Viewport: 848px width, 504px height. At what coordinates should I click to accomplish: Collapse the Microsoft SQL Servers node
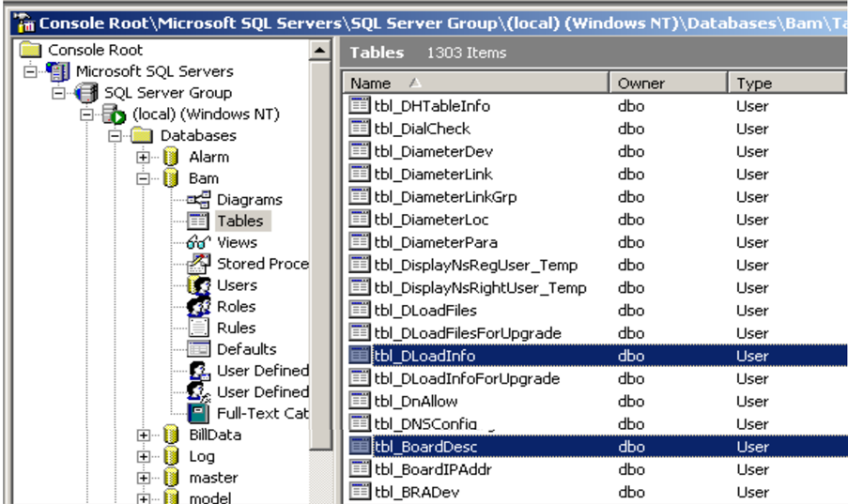point(30,71)
